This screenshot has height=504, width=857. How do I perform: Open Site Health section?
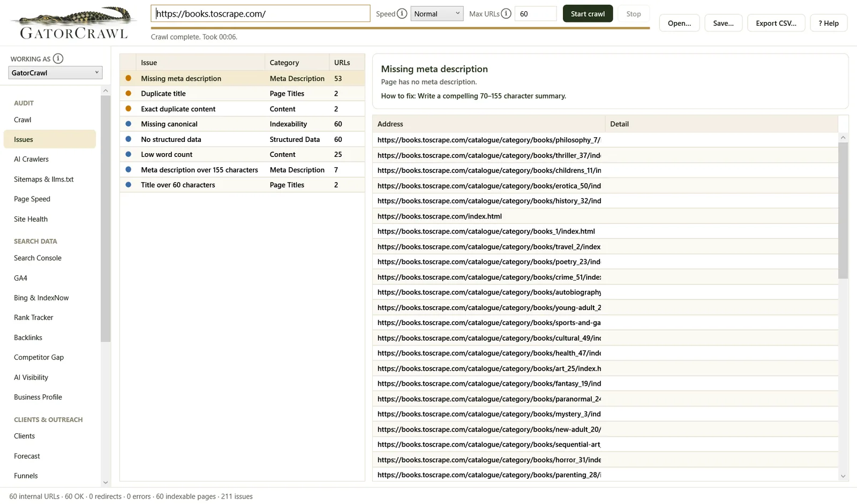[50, 219]
